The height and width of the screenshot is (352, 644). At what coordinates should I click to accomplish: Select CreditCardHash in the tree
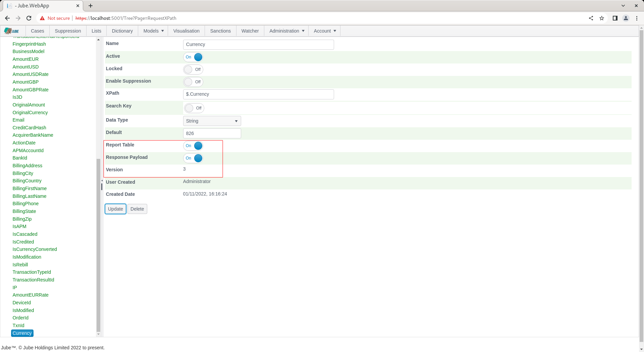coord(30,128)
